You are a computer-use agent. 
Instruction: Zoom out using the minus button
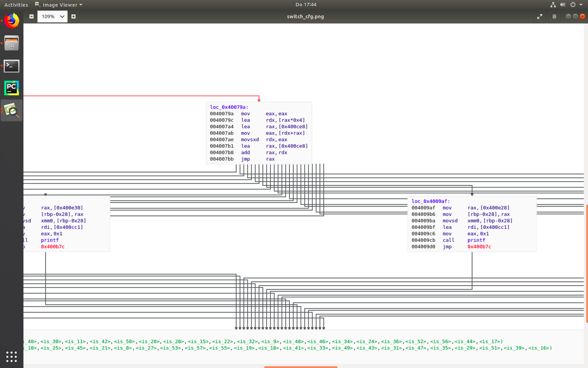[31, 16]
